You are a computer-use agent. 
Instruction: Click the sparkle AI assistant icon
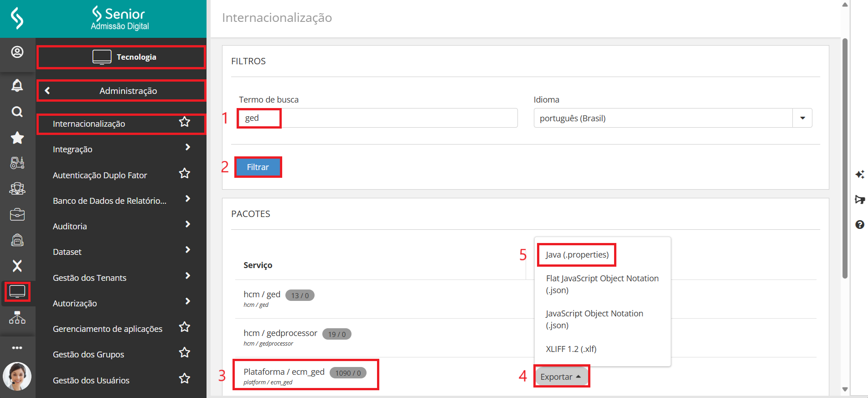click(x=860, y=175)
